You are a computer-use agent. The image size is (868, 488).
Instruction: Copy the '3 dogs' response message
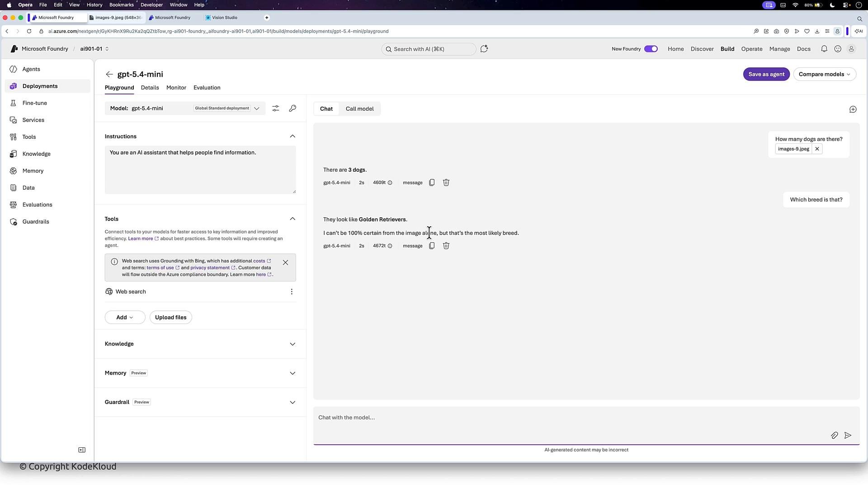coord(432,183)
